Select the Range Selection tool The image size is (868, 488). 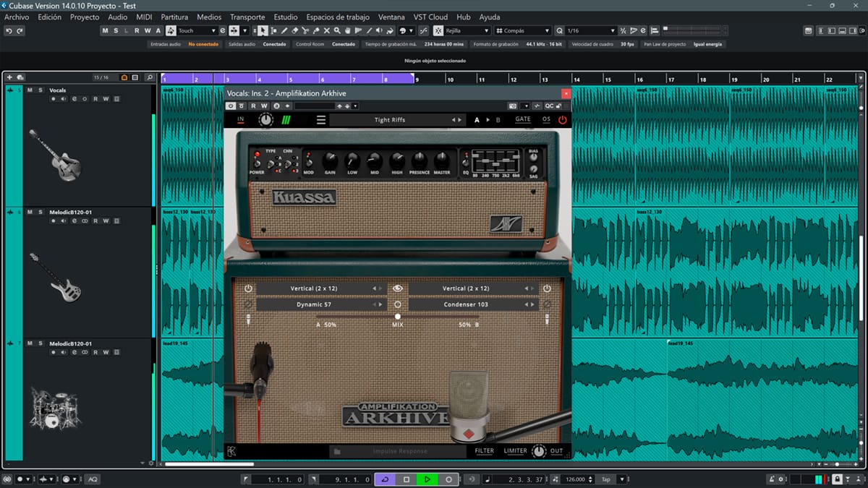(273, 30)
